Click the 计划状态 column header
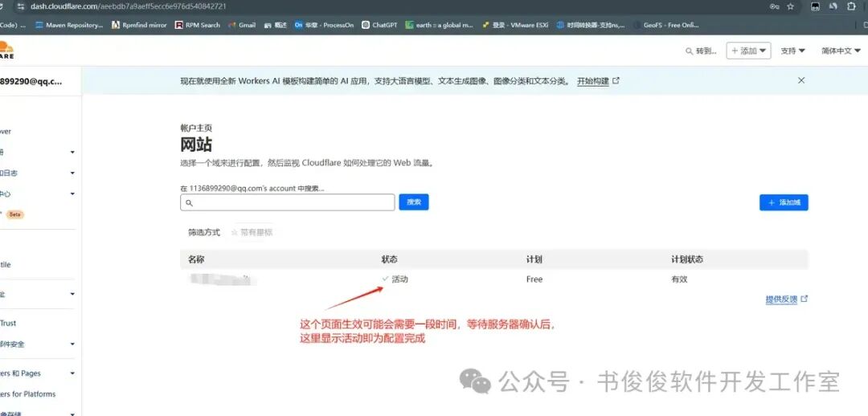Screen dimensions: 868x416 (687, 259)
